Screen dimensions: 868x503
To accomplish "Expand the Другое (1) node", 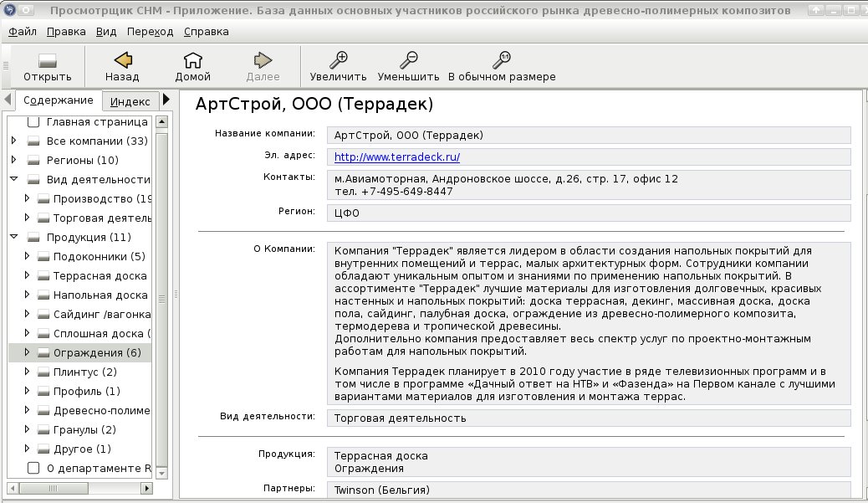I will point(27,449).
